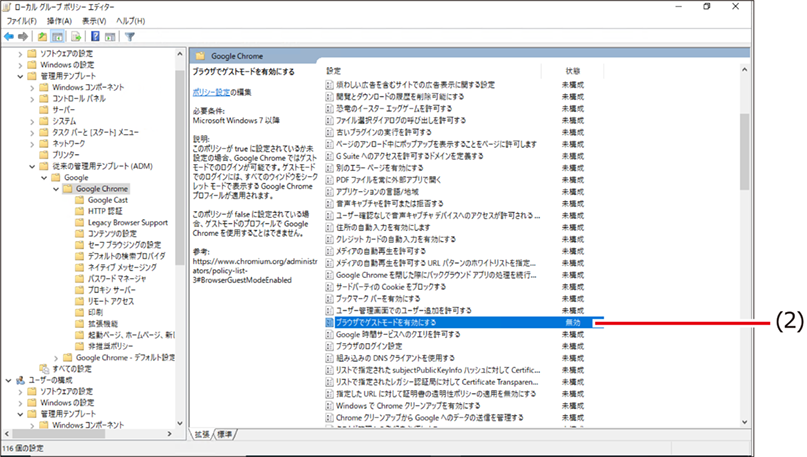Click policy icon for ブックマーク バーを有効にする
This screenshot has width=807, height=457.
[329, 299]
